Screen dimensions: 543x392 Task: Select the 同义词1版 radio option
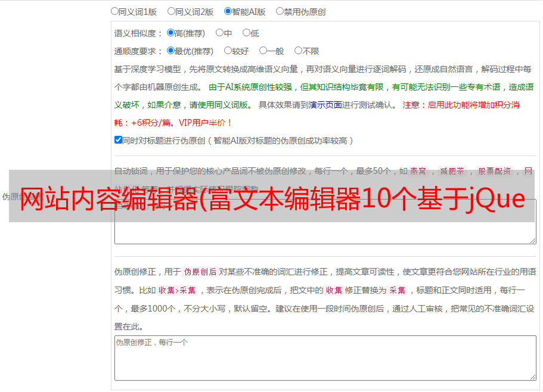pos(114,11)
